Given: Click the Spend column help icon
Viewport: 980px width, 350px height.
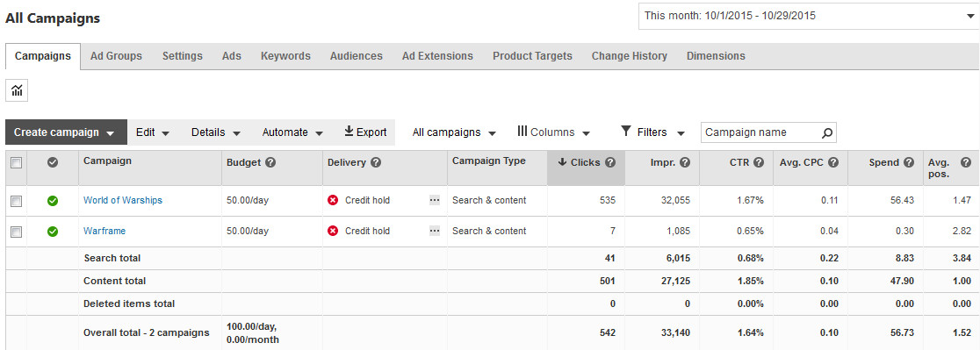Looking at the screenshot, I should (x=909, y=162).
